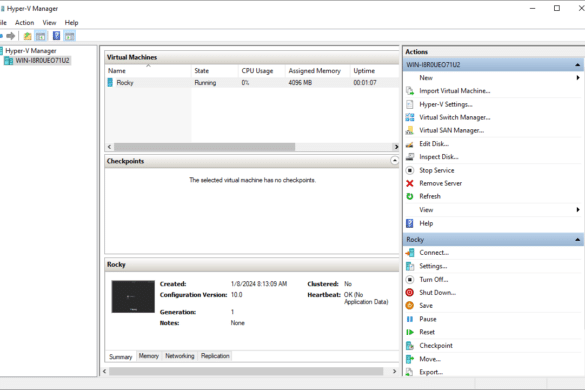Click the Rocky name in VM list
The height and width of the screenshot is (390, 585).
pos(125,83)
